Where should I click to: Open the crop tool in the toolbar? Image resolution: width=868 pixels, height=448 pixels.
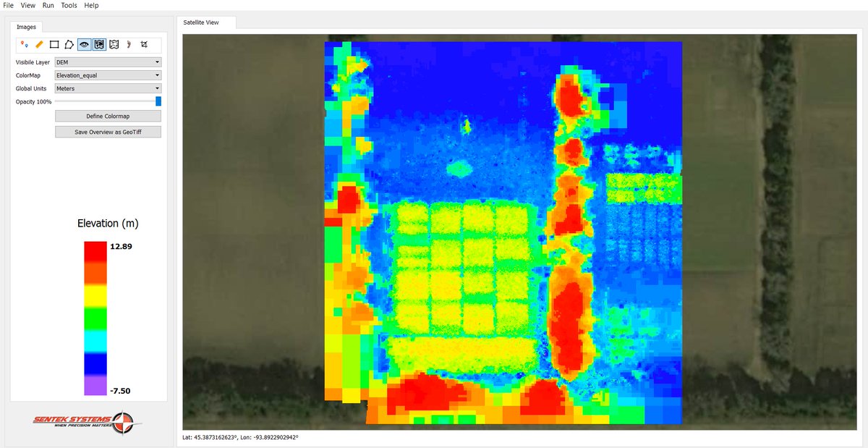pyautogui.click(x=144, y=44)
